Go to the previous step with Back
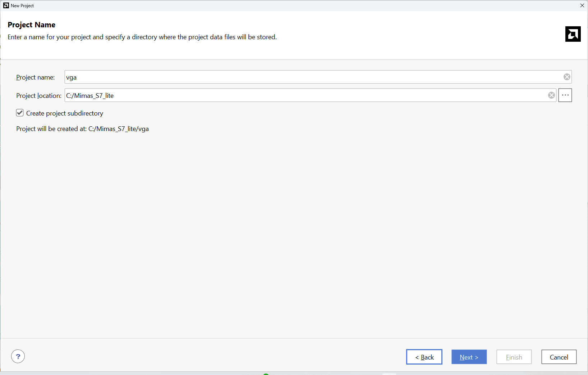 point(424,357)
